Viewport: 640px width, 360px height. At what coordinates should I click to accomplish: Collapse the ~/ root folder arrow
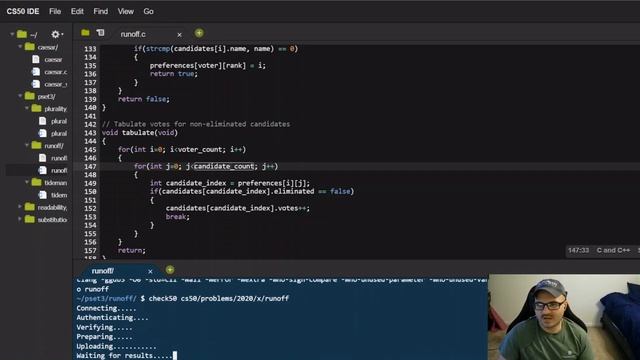point(12,34)
